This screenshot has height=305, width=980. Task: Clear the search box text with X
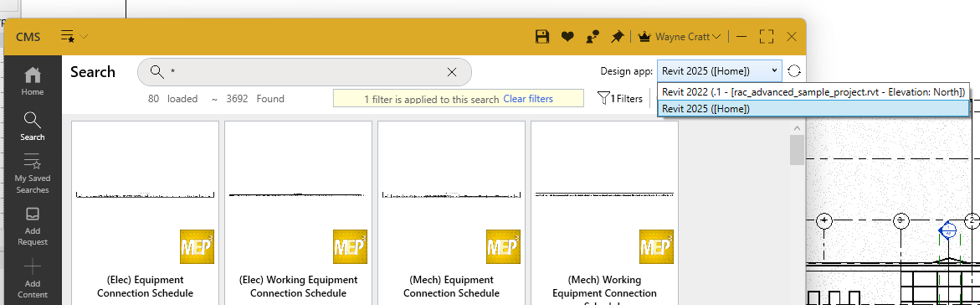pos(452,72)
